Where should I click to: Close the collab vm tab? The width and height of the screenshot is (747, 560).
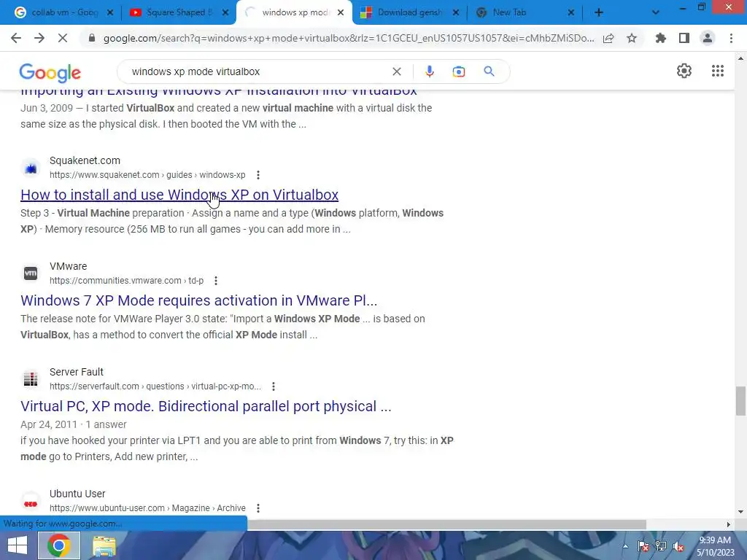point(110,12)
